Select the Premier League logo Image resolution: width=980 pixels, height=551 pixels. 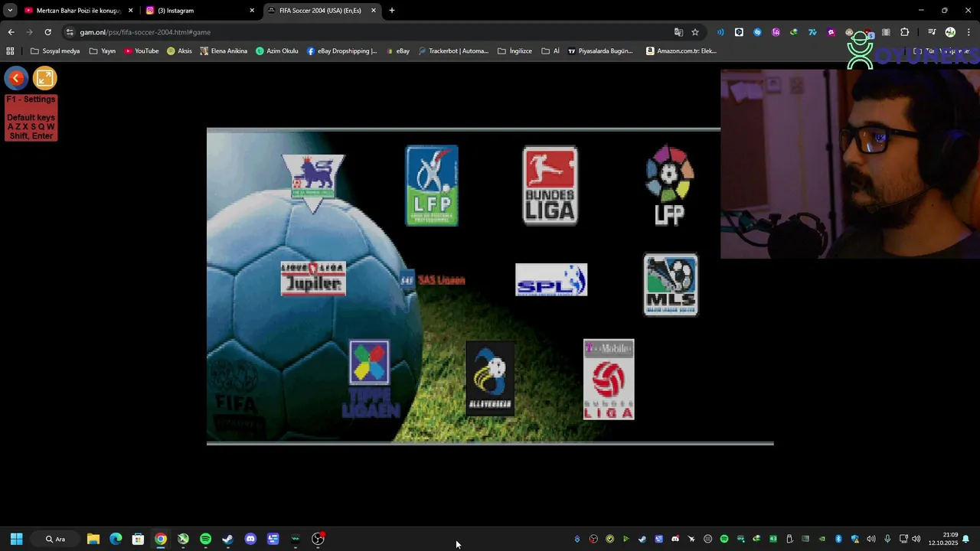pos(313,184)
